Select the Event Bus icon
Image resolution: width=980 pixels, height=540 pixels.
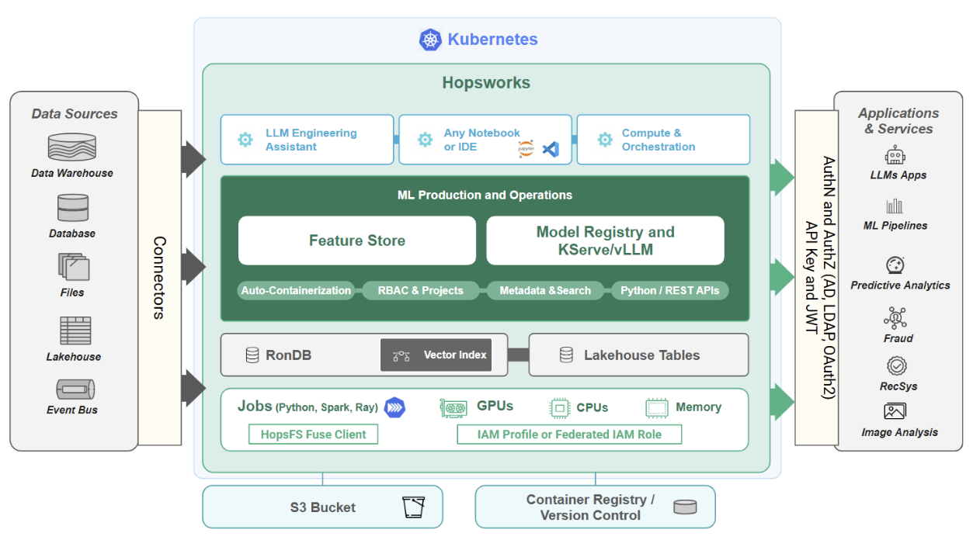[x=75, y=389]
